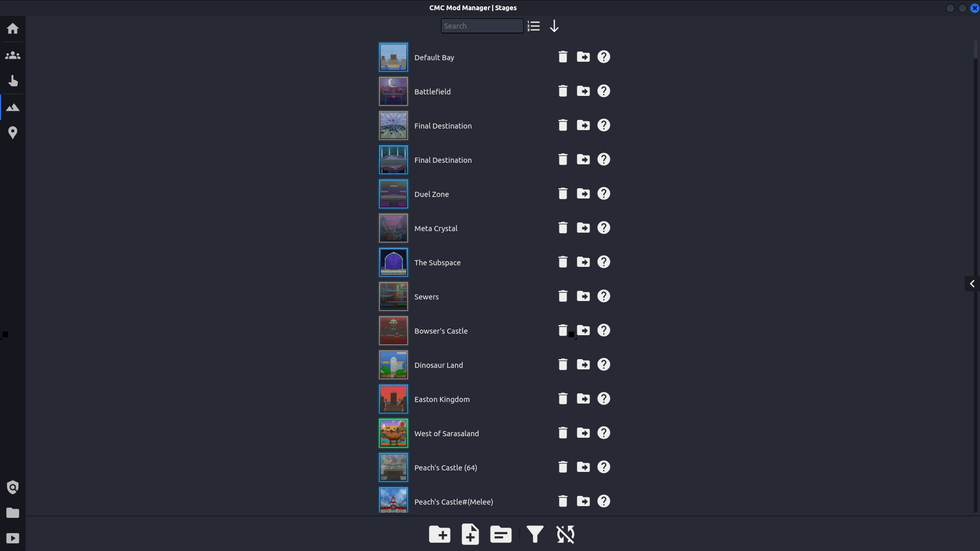
Task: Click the sort order down arrow
Action: 554,26
